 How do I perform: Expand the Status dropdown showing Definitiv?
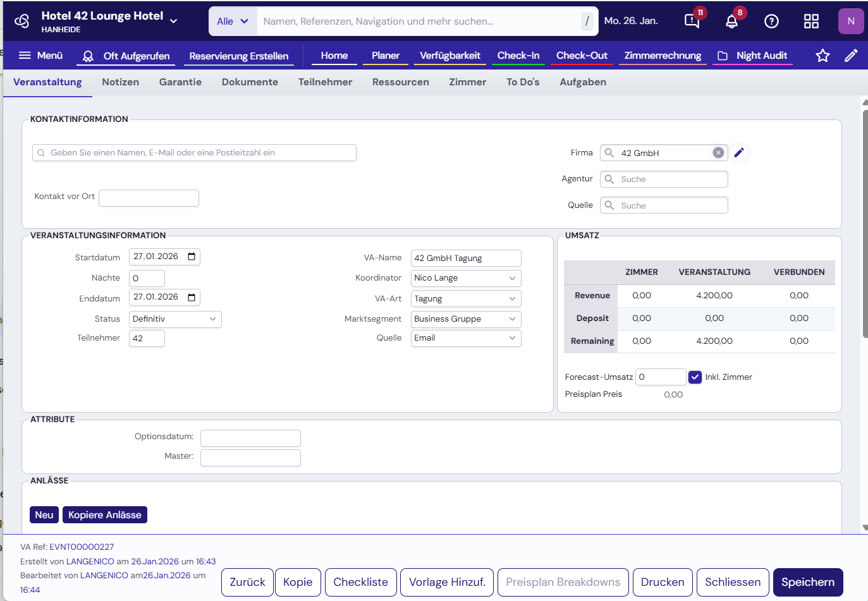[x=175, y=319]
